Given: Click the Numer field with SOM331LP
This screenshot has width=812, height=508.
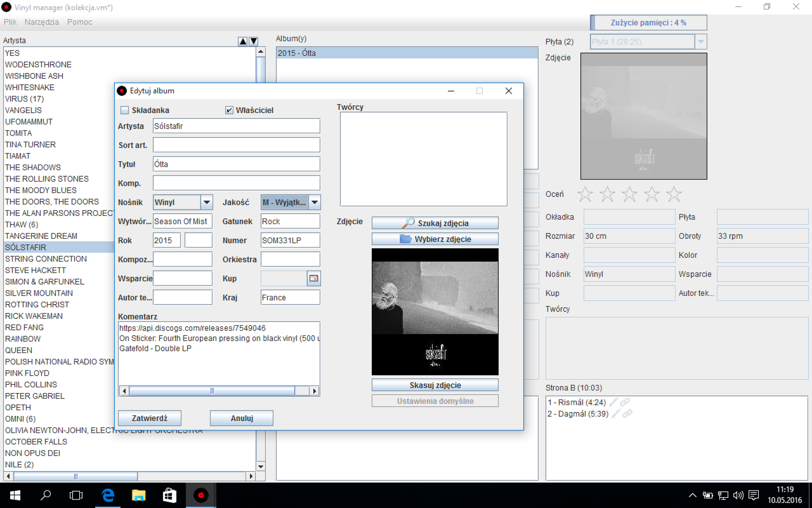Looking at the screenshot, I should click(x=290, y=240).
